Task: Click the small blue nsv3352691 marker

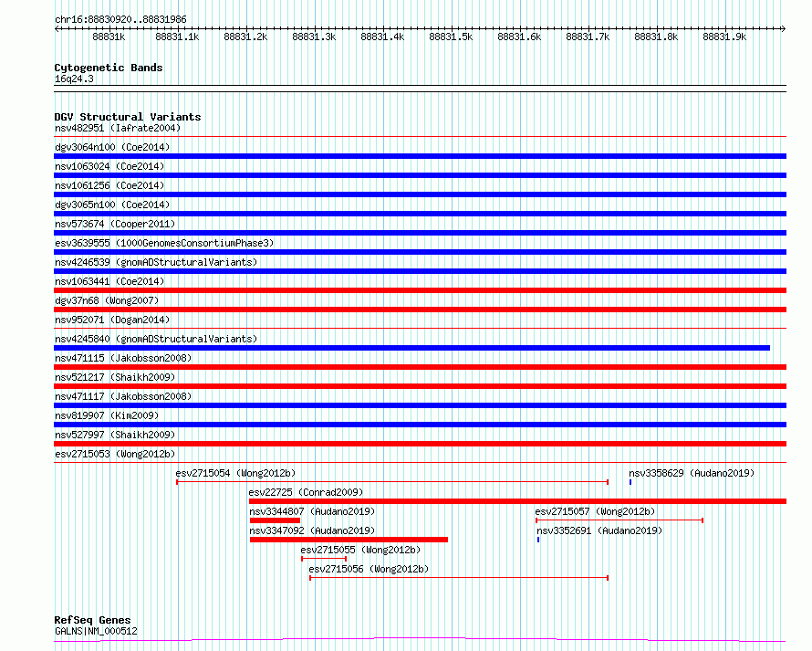Action: [x=538, y=540]
